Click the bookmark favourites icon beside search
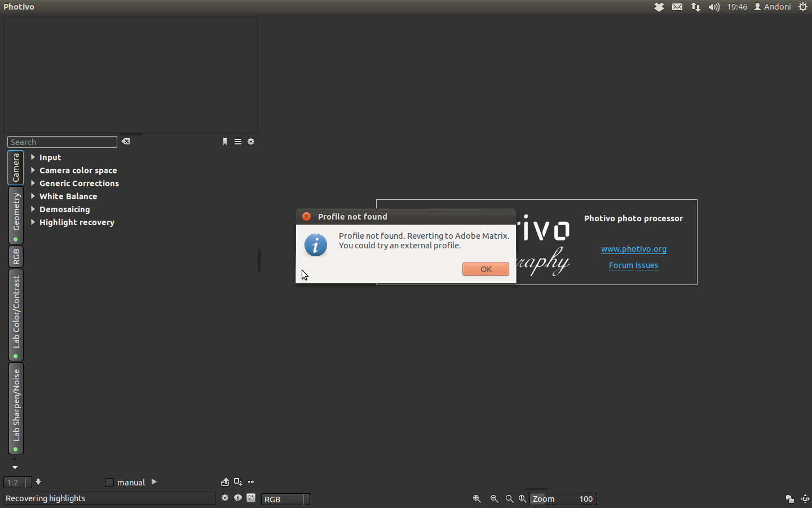The height and width of the screenshot is (508, 812). click(225, 142)
